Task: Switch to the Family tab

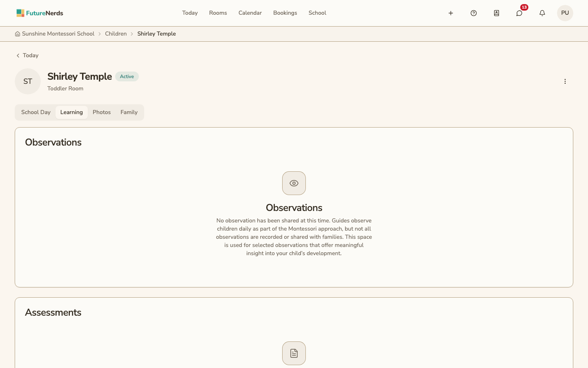Action: click(x=129, y=112)
